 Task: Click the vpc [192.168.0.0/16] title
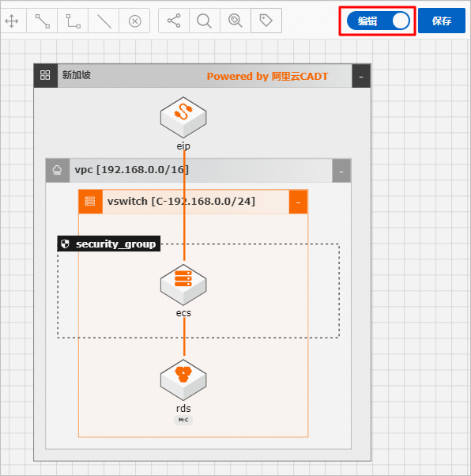click(x=132, y=170)
